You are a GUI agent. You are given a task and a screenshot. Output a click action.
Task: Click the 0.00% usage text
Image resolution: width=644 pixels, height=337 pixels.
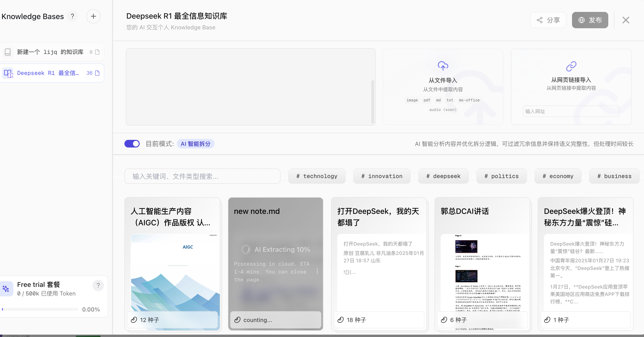[x=91, y=310]
